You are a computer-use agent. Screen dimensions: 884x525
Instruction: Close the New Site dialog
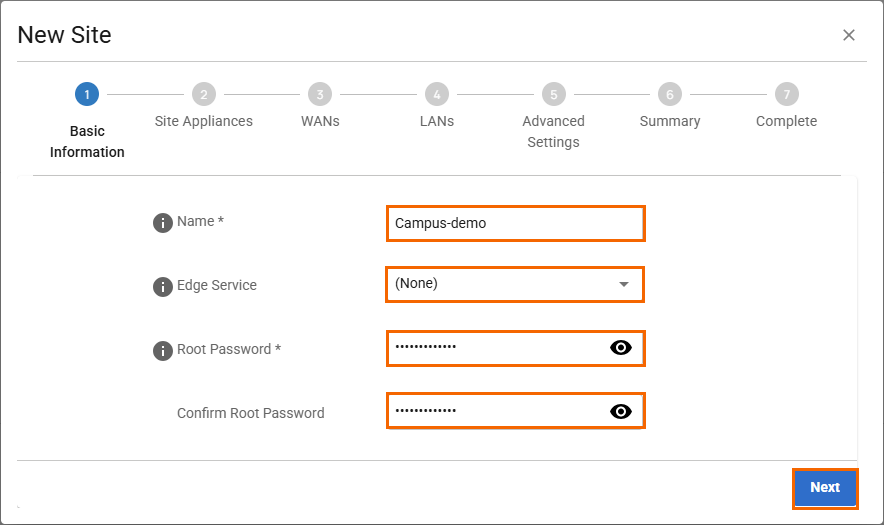coord(848,35)
